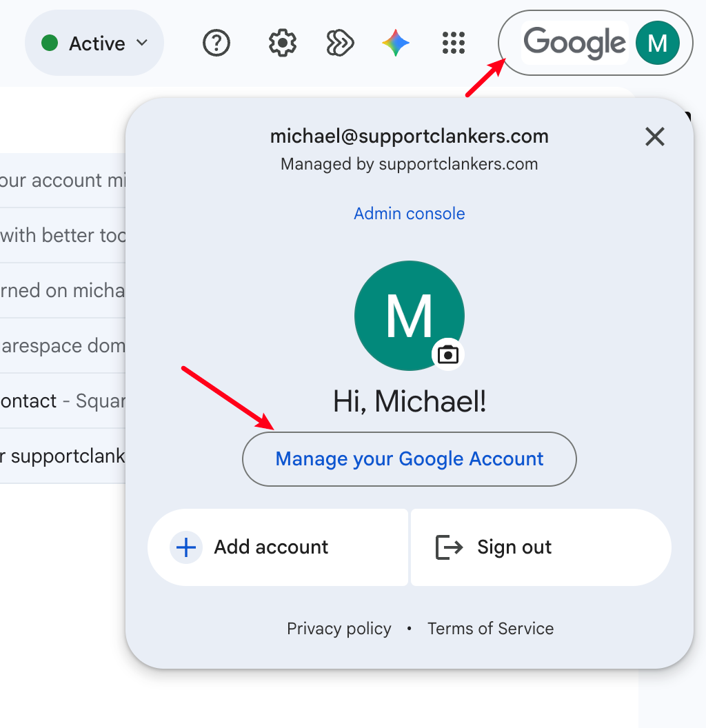
Task: Click Manage your Google Account
Action: [410, 459]
